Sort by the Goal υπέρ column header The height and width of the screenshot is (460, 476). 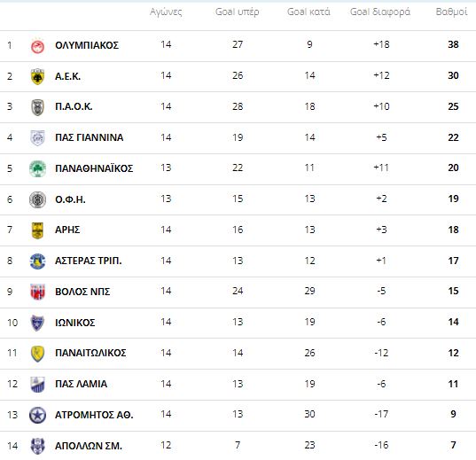[237, 12]
